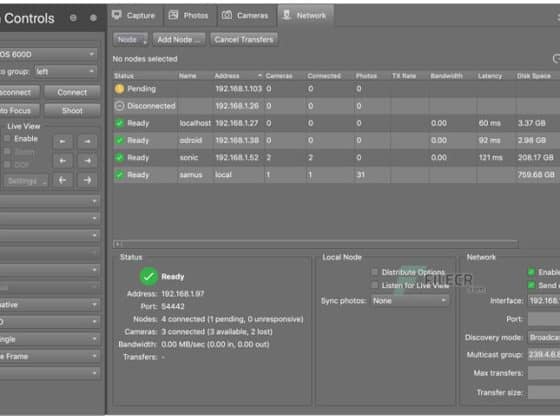
Task: Select the localhost name cell
Action: tap(195, 123)
